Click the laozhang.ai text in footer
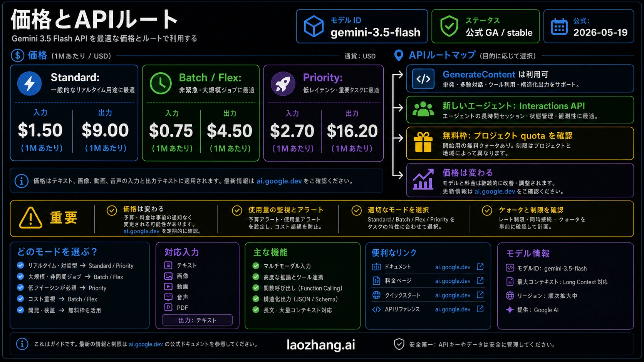 pyautogui.click(x=321, y=345)
